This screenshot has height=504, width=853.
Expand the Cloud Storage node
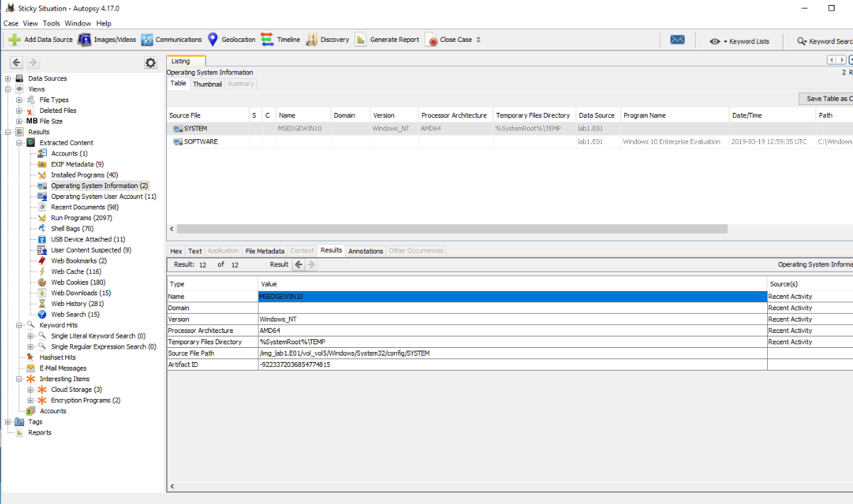click(31, 390)
